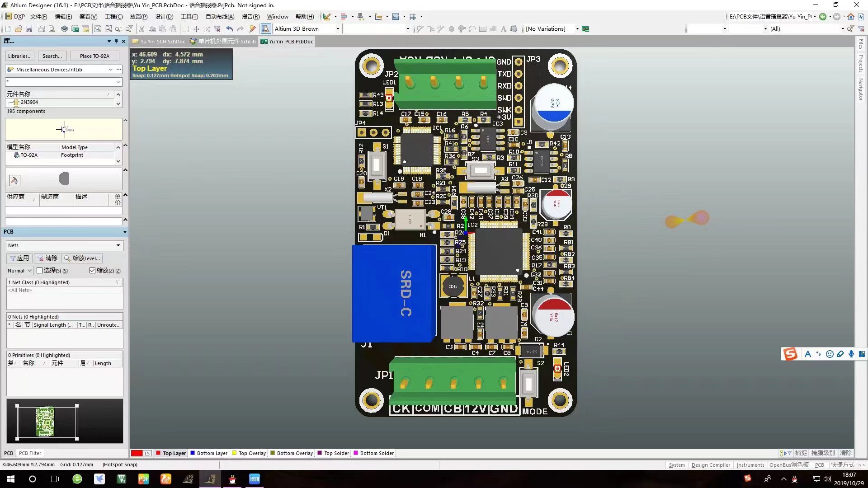Uncheck the 缩放(Z) checkbox in PCB panel
Viewport: 868px width, 488px height.
click(93, 271)
